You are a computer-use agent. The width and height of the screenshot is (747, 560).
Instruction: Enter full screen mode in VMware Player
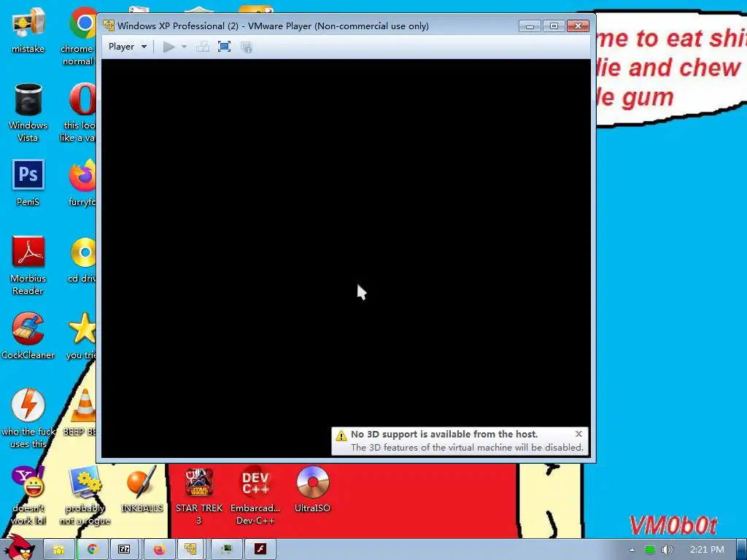[x=225, y=47]
